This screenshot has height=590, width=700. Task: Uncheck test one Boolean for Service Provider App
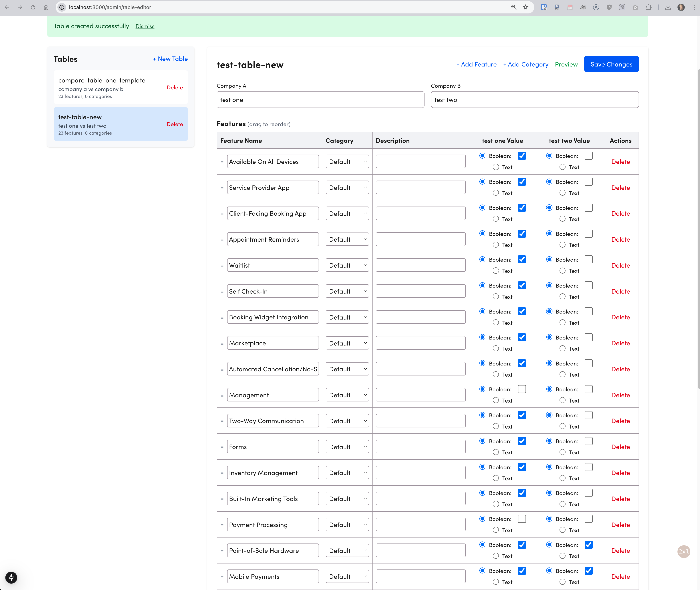522,182
